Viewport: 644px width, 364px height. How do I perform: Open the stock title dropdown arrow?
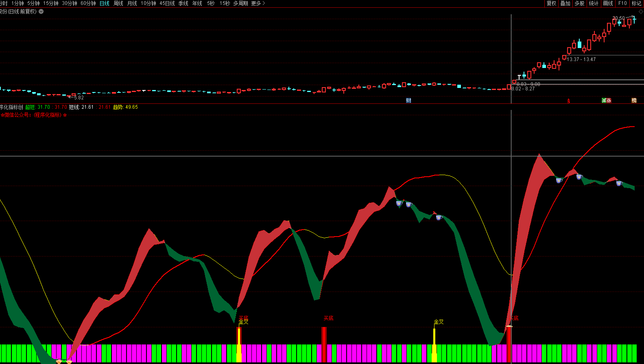click(x=41, y=11)
